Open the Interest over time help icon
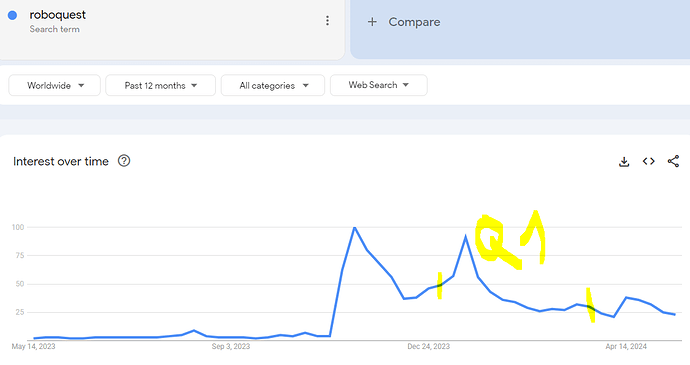690x365 pixels. [x=124, y=161]
